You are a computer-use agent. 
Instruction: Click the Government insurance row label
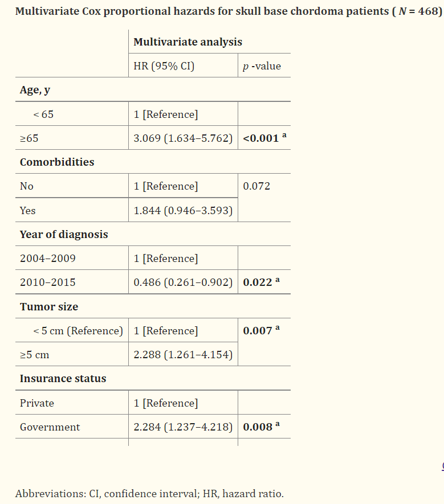50,427
